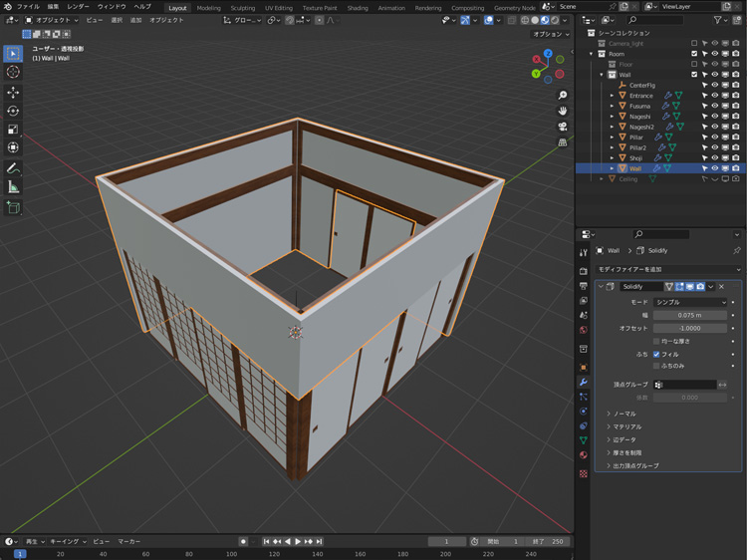Screen dimensions: 747x560
Task: Open the Modifier properties wrench tab
Action: pos(584,382)
